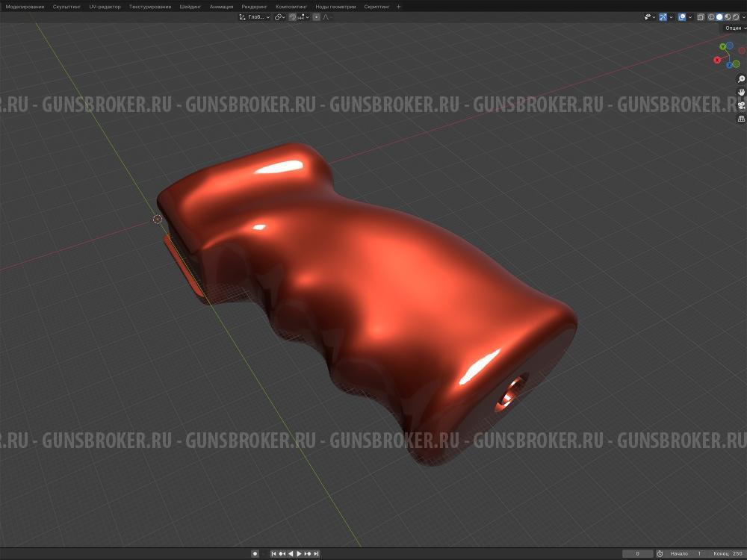Jump to the previous keyframe
The width and height of the screenshot is (747, 560).
pos(282,554)
